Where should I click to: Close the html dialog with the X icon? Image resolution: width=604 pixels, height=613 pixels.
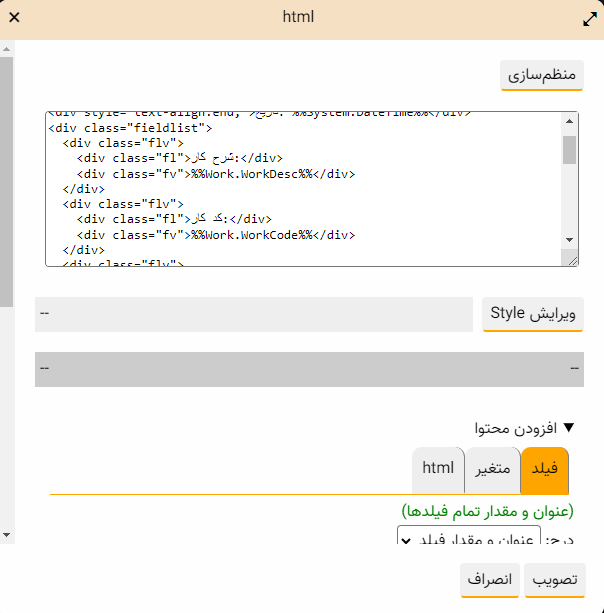click(x=14, y=18)
